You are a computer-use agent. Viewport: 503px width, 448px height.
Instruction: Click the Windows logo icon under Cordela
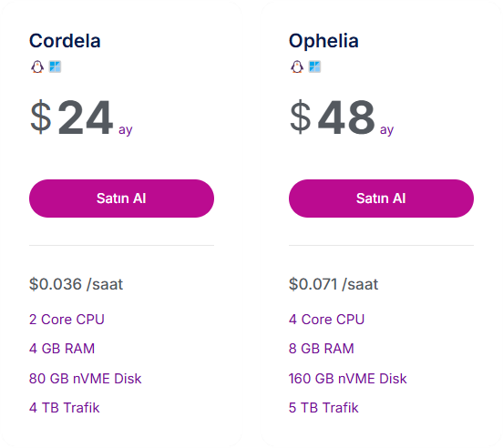coord(55,67)
